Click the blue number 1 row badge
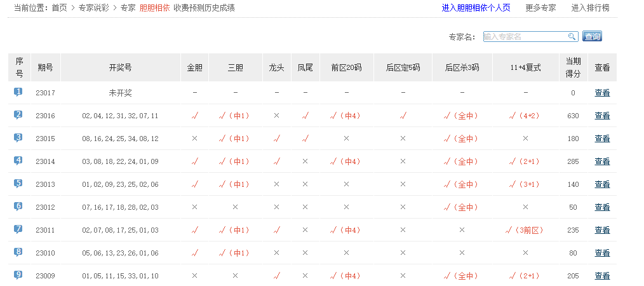This screenshot has width=644, height=286. tap(18, 92)
